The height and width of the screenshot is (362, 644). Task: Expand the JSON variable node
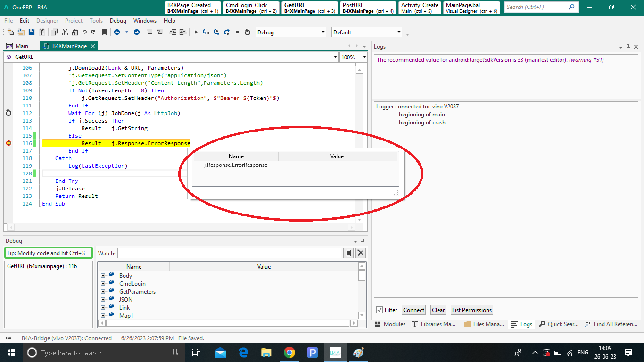pos(103,300)
